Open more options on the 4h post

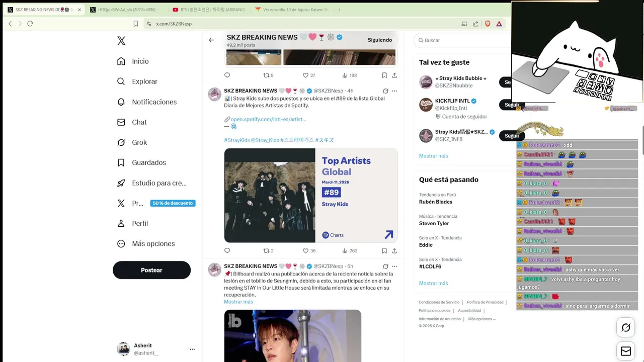[x=394, y=91]
